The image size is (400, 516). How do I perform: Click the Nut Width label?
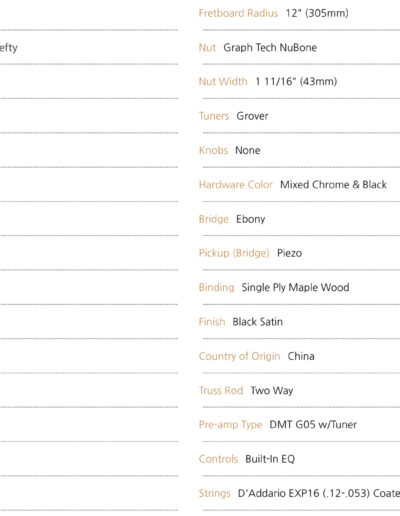[x=223, y=81]
